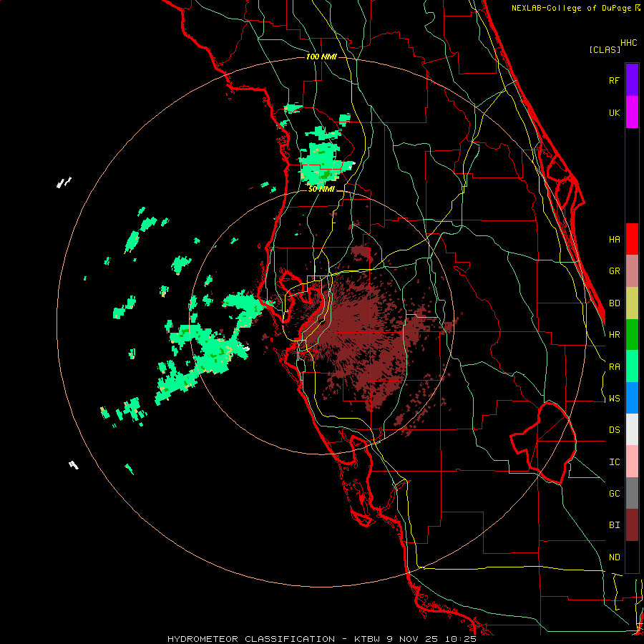Click the purple RF color swatch

click(x=632, y=80)
